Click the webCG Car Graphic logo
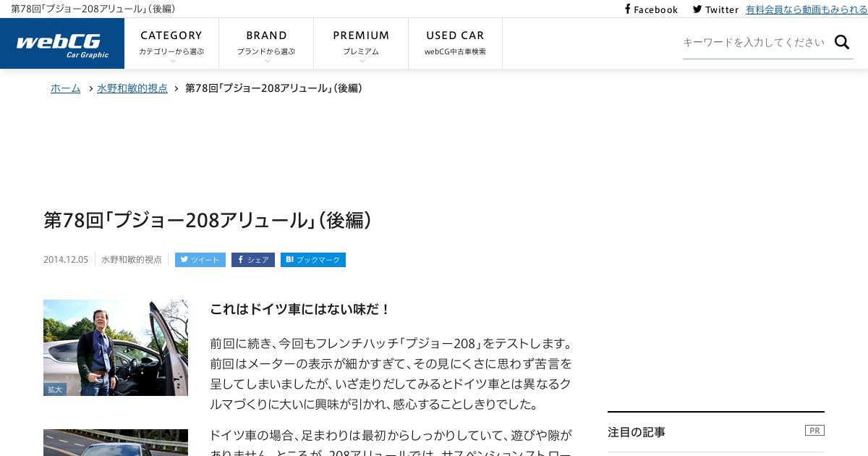 pyautogui.click(x=62, y=43)
